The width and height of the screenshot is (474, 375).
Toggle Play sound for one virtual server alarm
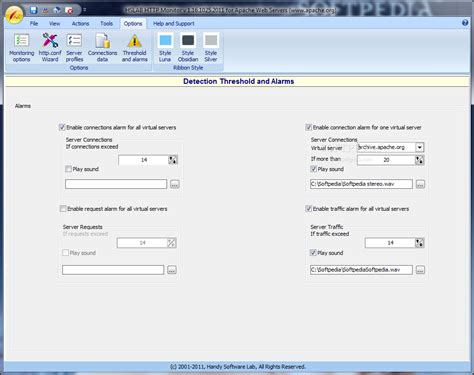[x=313, y=169]
